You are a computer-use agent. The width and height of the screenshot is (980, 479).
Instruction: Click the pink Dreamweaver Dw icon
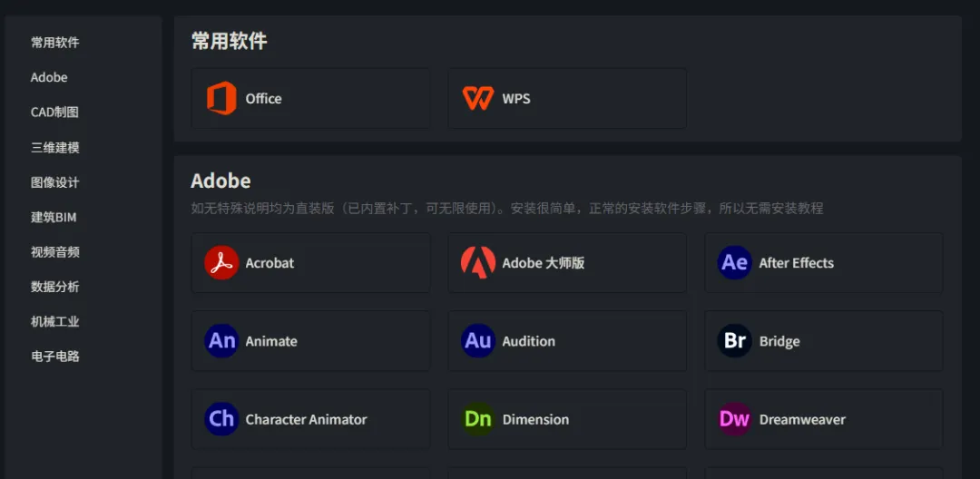[734, 419]
